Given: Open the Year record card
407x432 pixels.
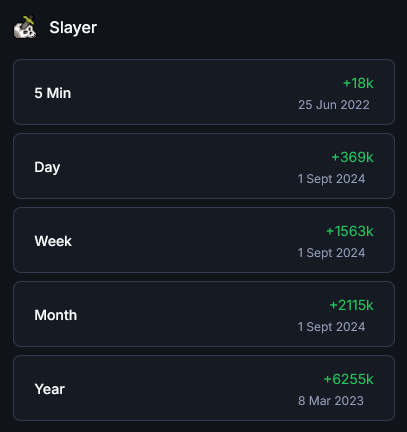Looking at the screenshot, I should tap(204, 388).
